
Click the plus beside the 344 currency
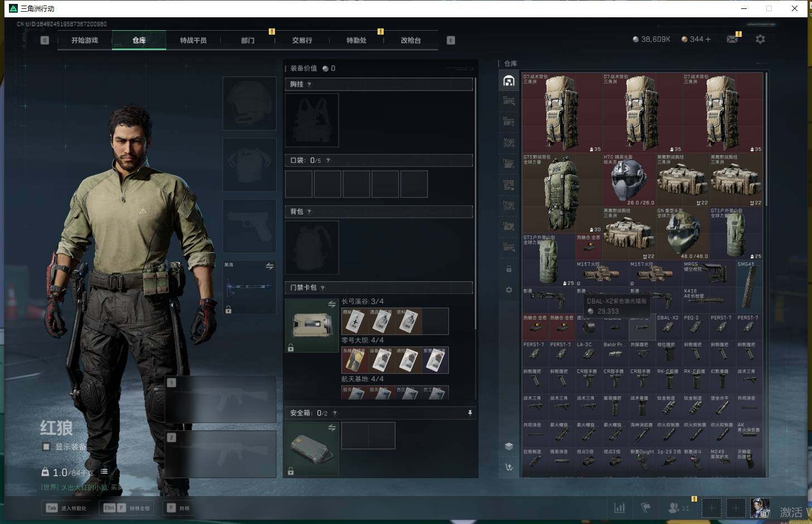708,39
